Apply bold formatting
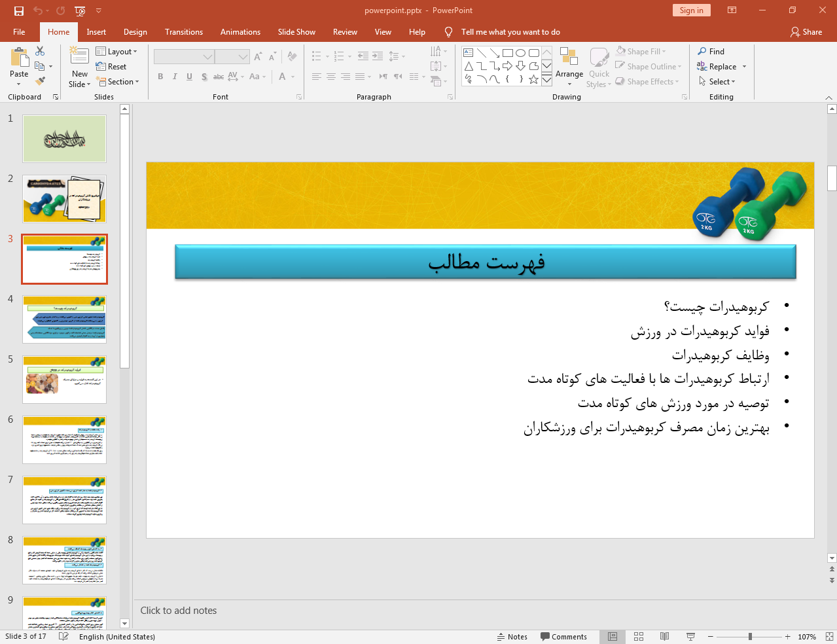Image resolution: width=837 pixels, height=644 pixels. click(160, 77)
